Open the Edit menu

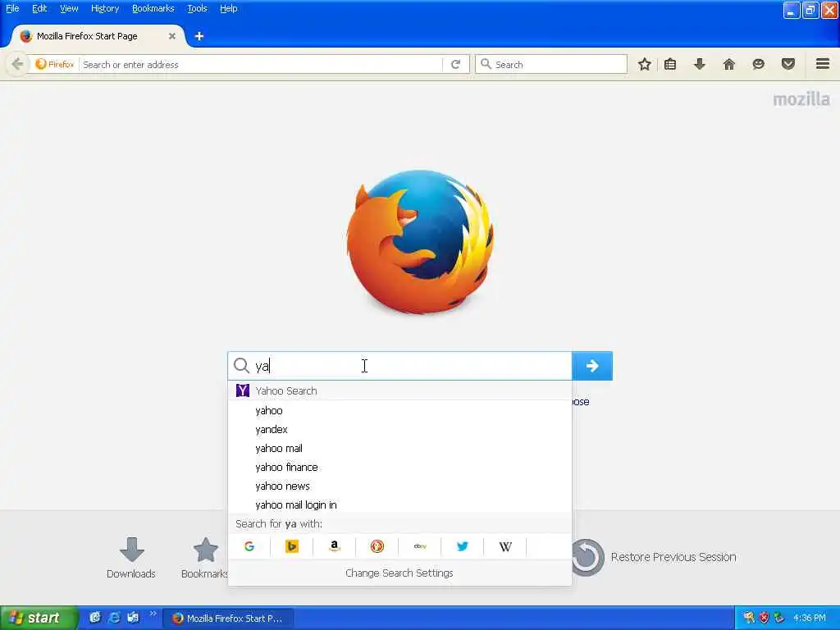39,8
